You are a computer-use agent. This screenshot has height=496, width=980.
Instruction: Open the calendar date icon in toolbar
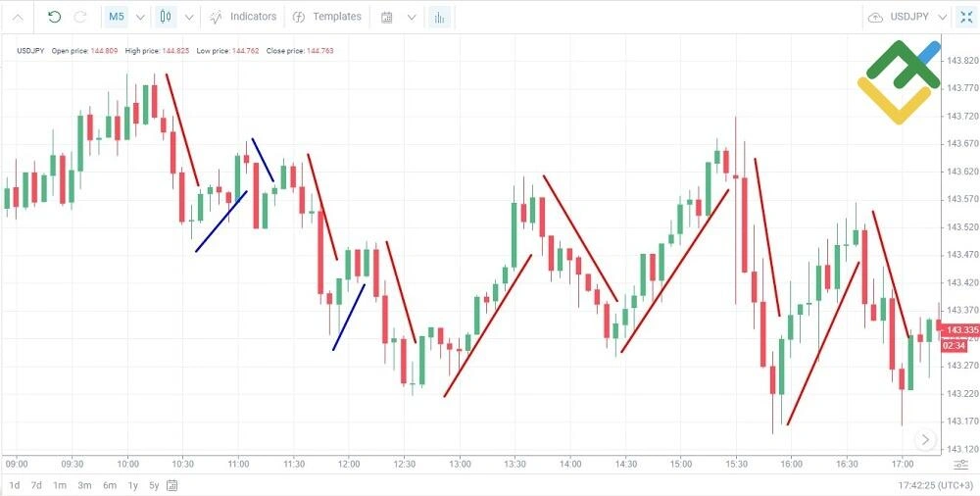pyautogui.click(x=387, y=18)
